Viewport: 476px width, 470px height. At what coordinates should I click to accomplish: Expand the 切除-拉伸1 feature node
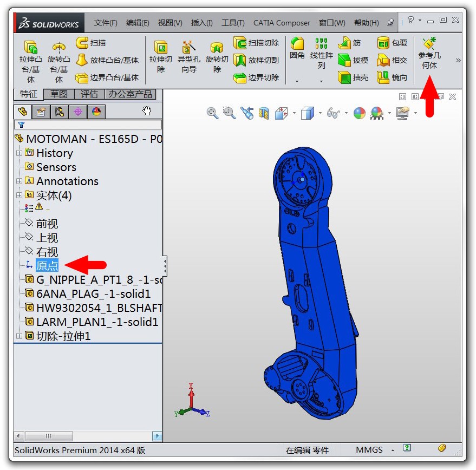[19, 336]
